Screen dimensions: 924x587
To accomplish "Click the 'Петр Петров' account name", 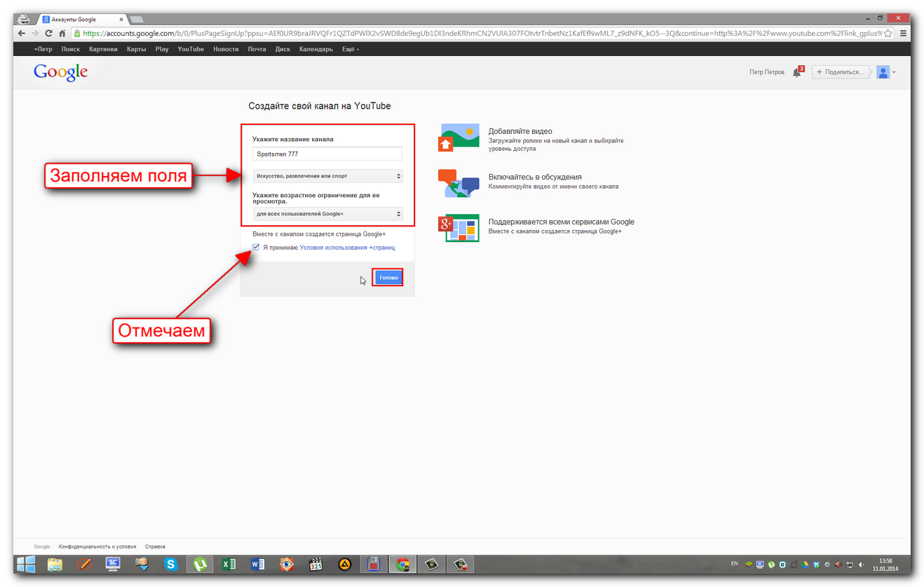I will [767, 72].
